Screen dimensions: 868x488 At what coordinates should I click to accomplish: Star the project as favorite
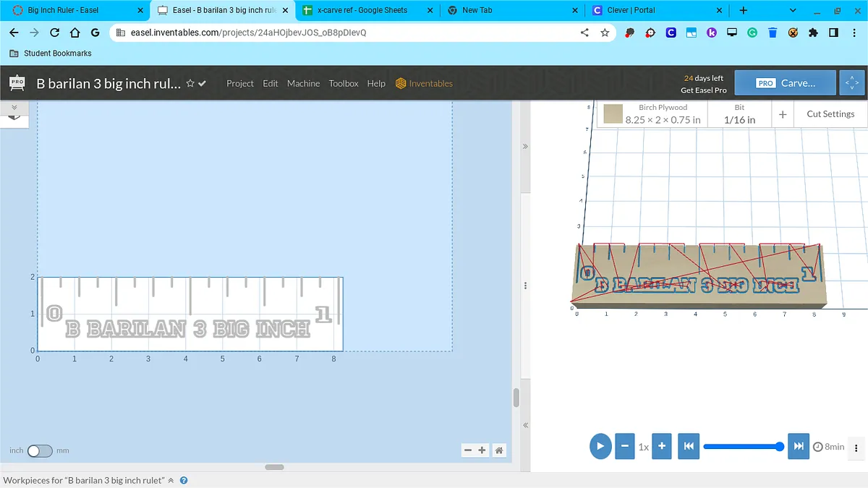coord(190,83)
